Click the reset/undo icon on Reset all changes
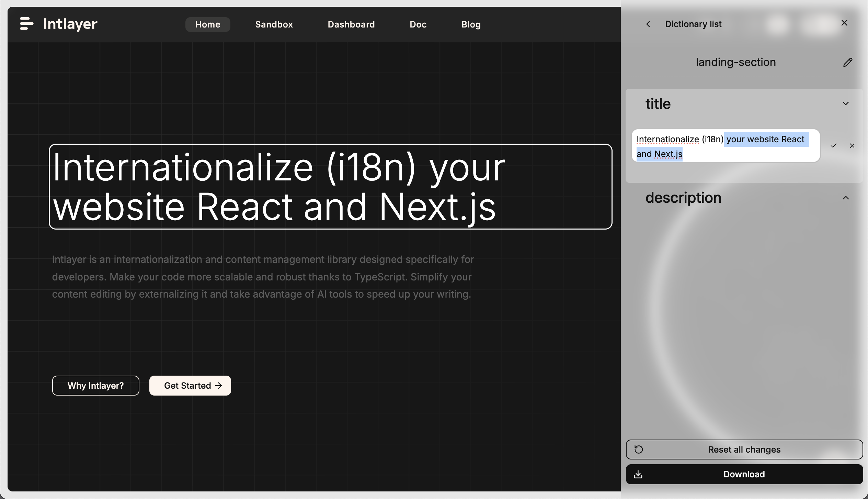 (x=639, y=449)
